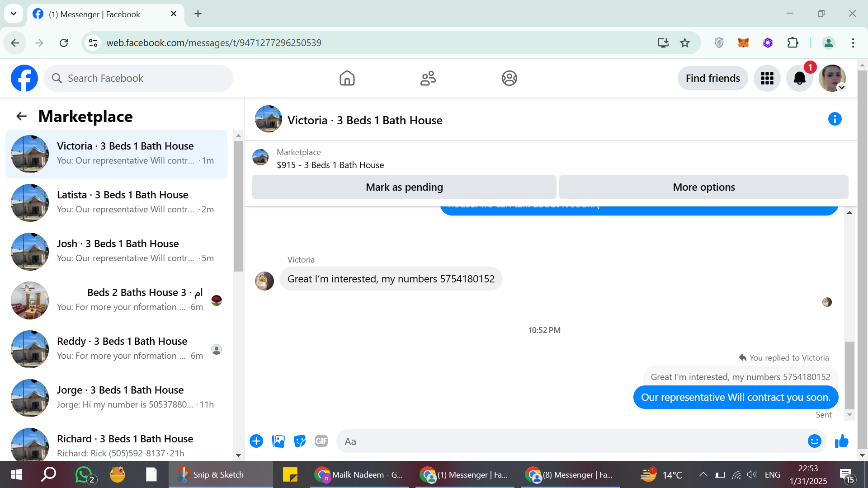
Task: Click Victoria's chat header title
Action: pyautogui.click(x=365, y=120)
